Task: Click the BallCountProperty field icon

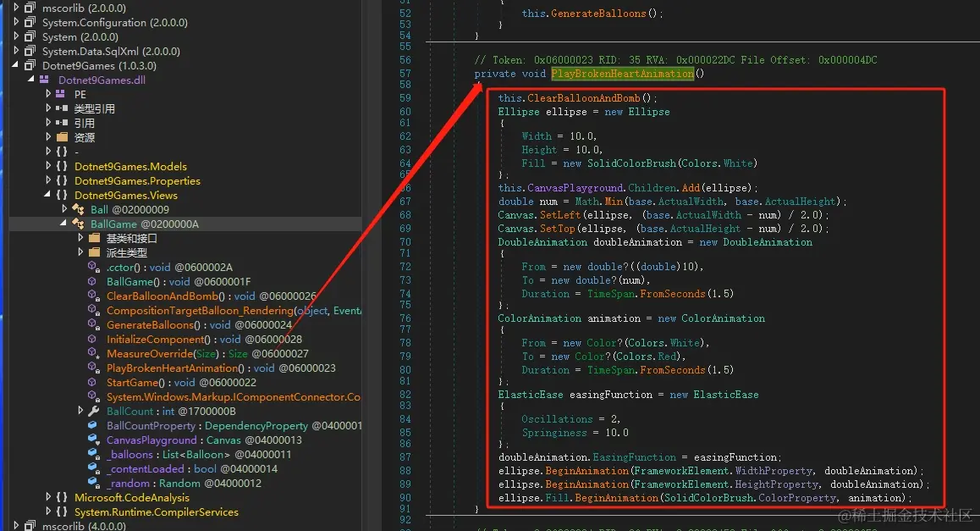Action: pyautogui.click(x=92, y=425)
